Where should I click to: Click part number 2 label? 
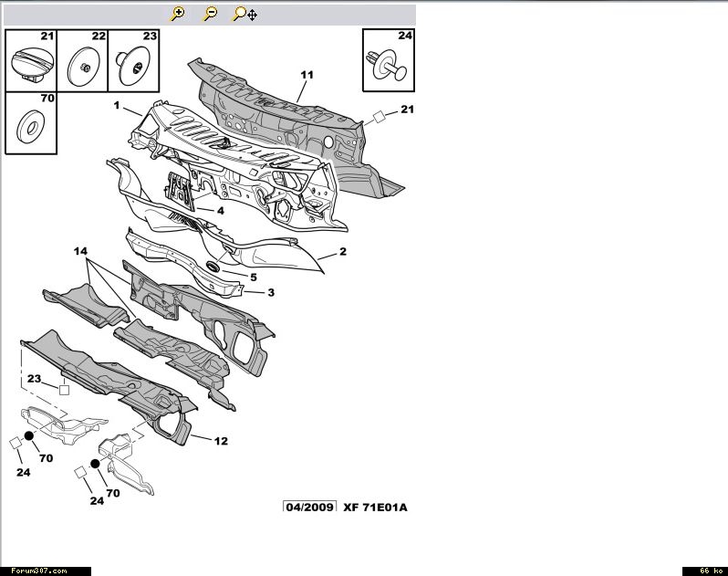[x=343, y=252]
